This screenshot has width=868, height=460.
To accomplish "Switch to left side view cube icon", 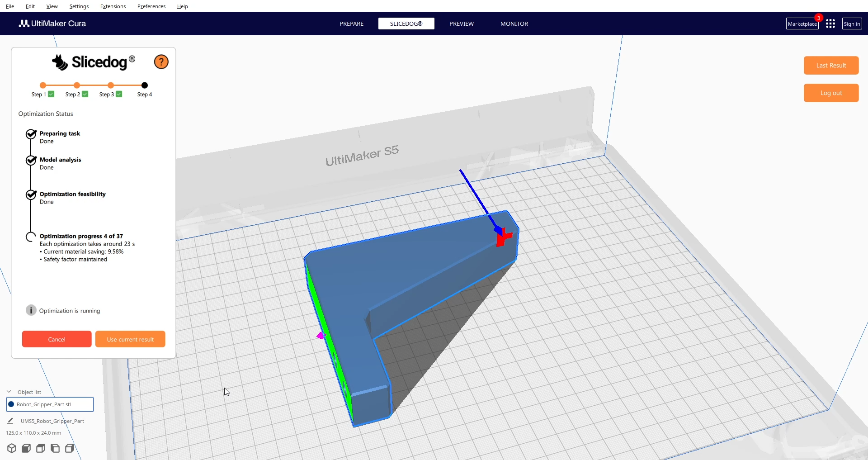I will (x=55, y=448).
